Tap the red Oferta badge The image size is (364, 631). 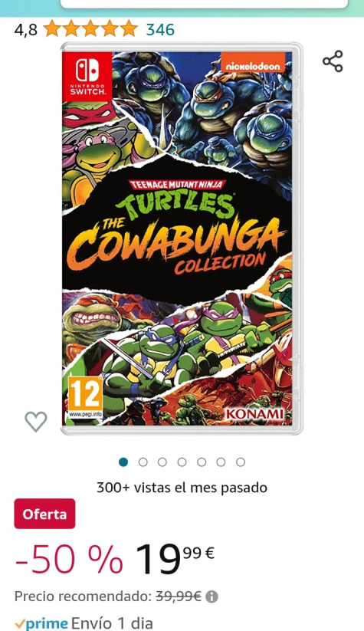[x=44, y=514]
